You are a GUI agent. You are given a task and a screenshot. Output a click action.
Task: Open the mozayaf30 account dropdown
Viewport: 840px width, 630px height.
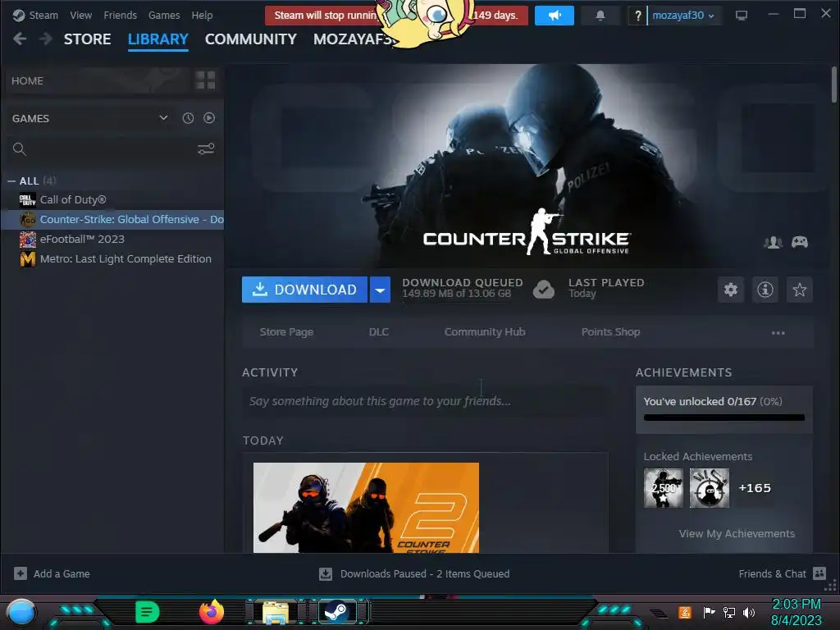point(683,16)
